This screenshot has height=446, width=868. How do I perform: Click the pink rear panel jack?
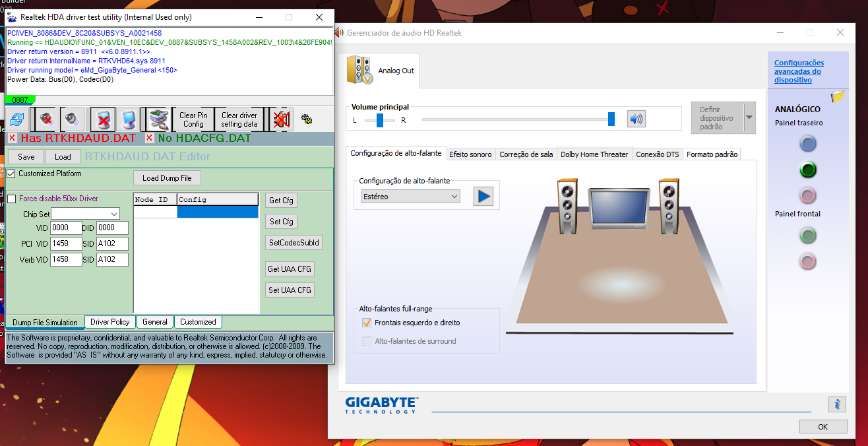[808, 195]
